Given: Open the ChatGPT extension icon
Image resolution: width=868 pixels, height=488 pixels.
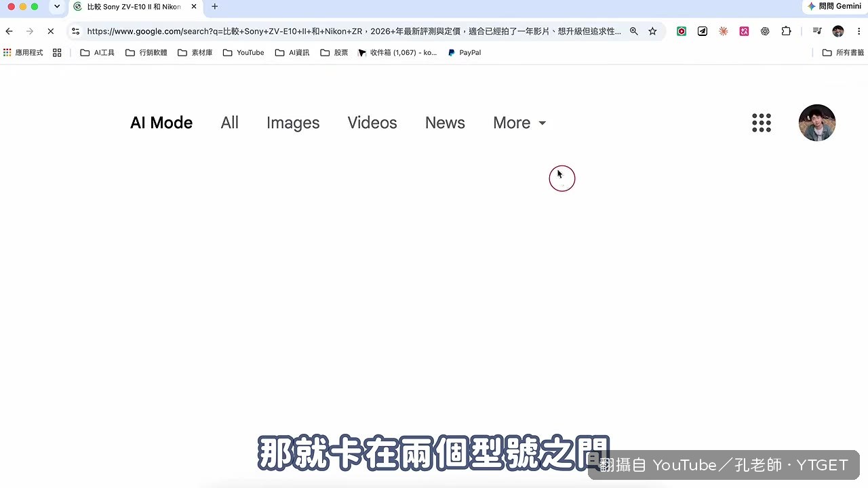Looking at the screenshot, I should [765, 31].
